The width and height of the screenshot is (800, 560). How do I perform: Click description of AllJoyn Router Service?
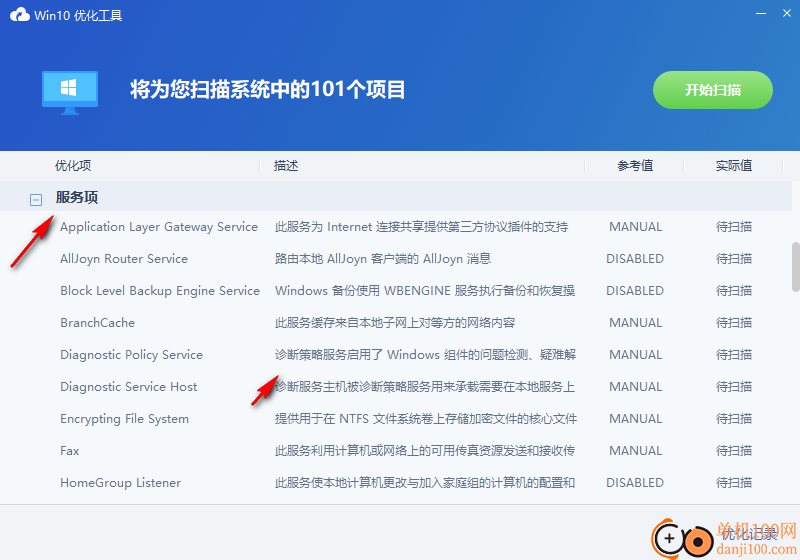point(383,259)
